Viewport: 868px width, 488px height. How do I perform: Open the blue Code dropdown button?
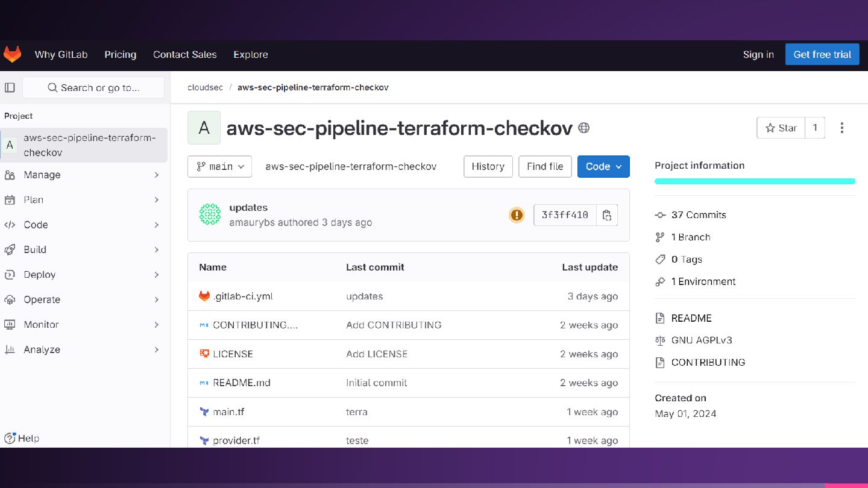[x=603, y=166]
